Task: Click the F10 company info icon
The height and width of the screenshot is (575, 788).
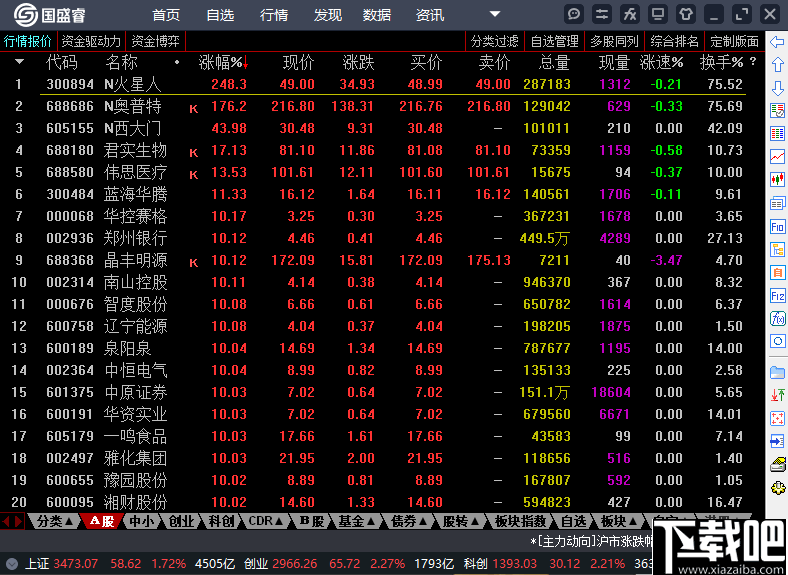Action: [x=777, y=226]
